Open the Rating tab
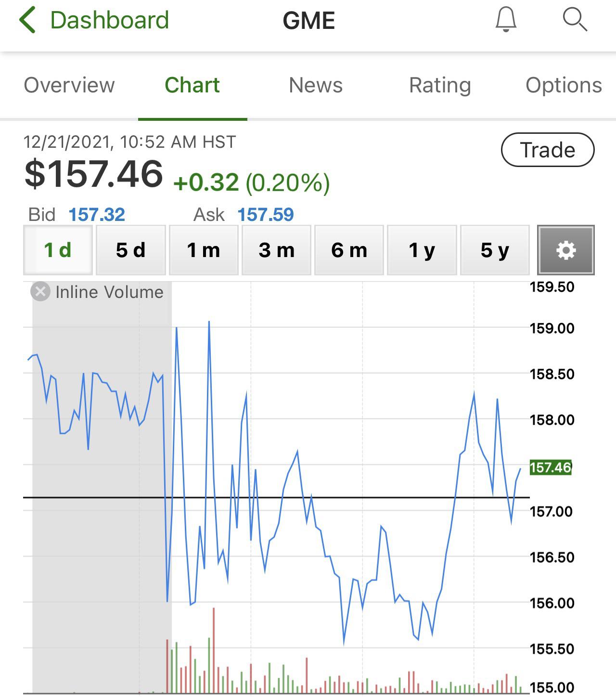616x697 pixels. [x=439, y=85]
